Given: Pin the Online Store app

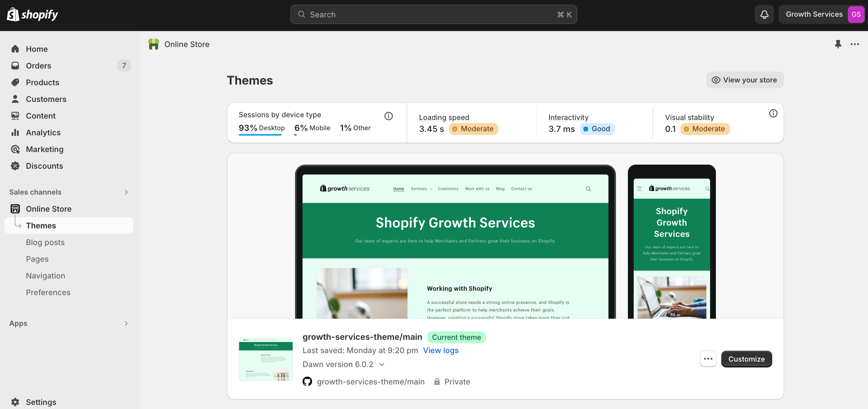Looking at the screenshot, I should [x=838, y=44].
